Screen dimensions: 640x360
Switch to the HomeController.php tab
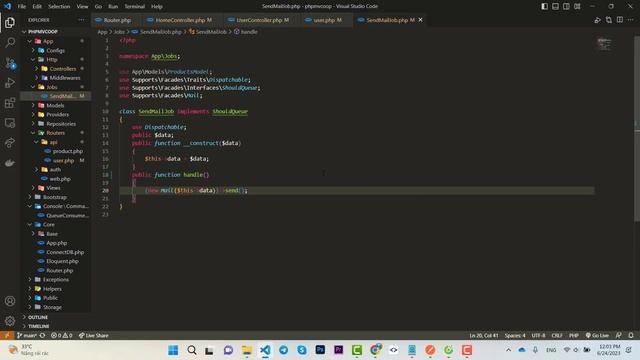(x=183, y=20)
